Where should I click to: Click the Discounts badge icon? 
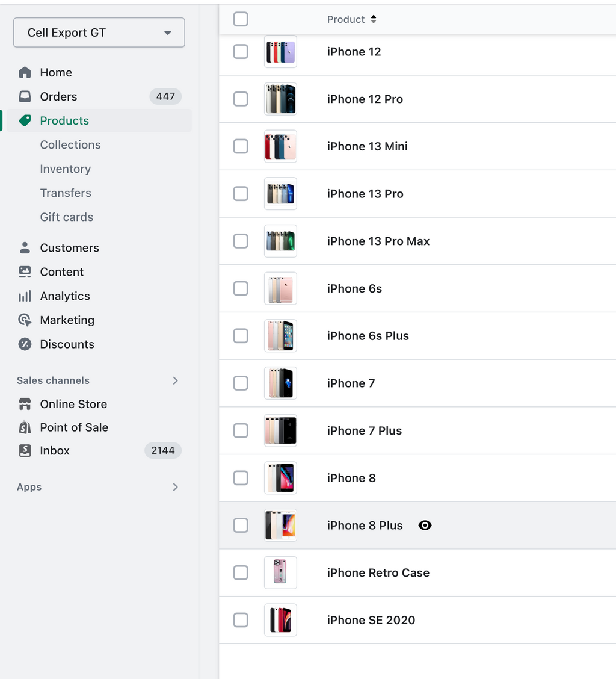click(25, 344)
